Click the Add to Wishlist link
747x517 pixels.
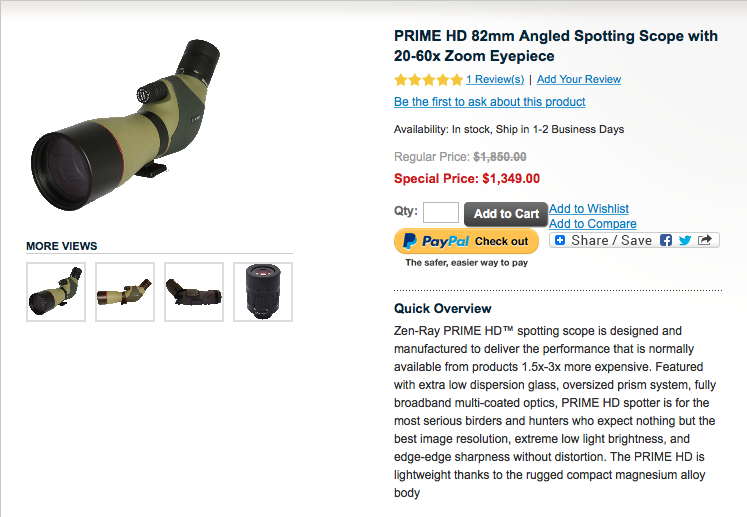click(589, 209)
